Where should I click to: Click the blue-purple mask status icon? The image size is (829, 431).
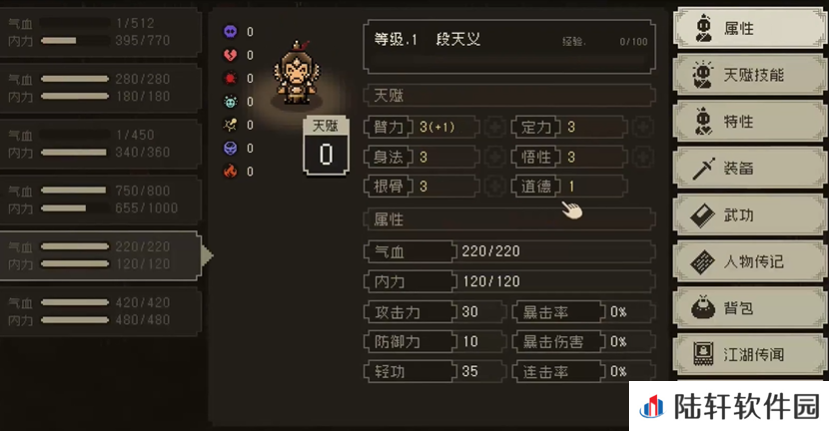pyautogui.click(x=230, y=148)
